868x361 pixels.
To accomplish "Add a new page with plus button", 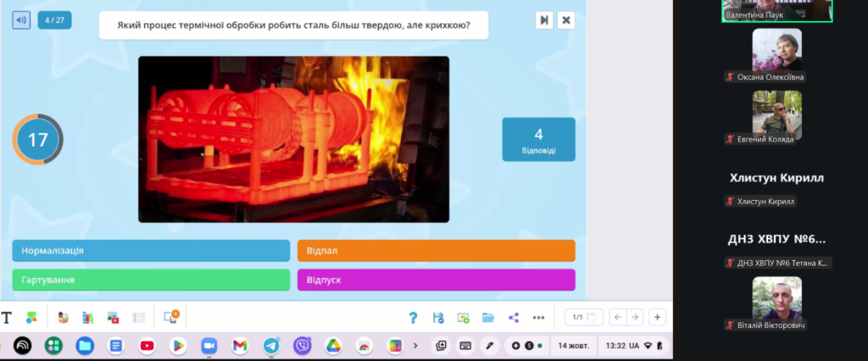I will click(657, 317).
